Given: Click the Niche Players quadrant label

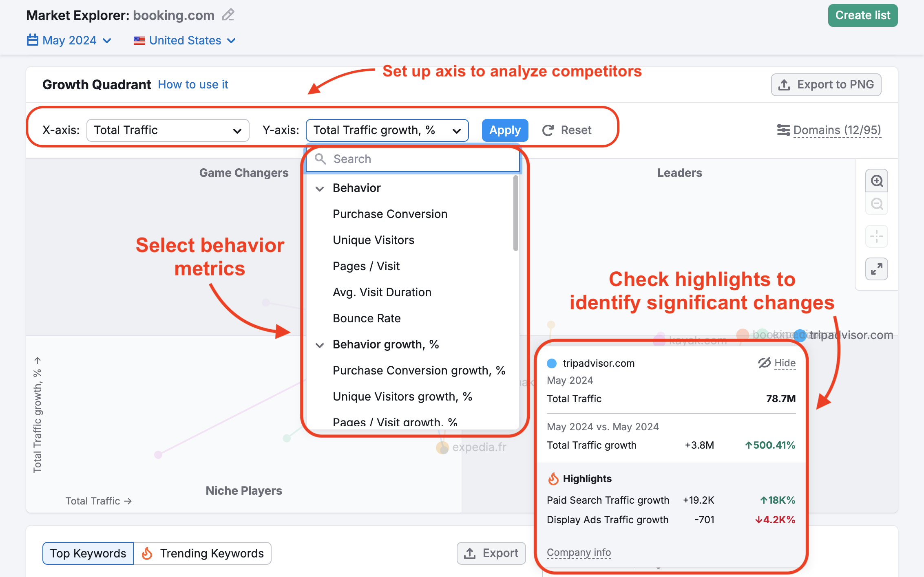Looking at the screenshot, I should tap(244, 491).
